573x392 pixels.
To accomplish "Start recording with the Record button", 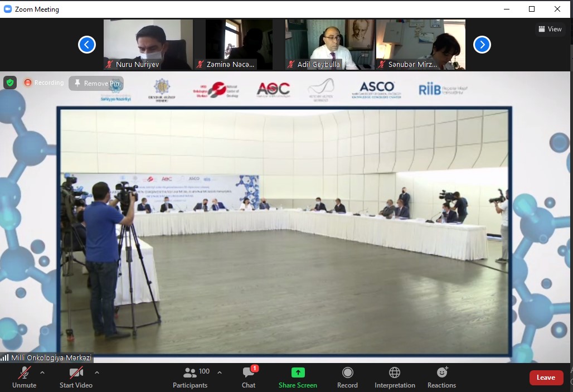I will (347, 373).
